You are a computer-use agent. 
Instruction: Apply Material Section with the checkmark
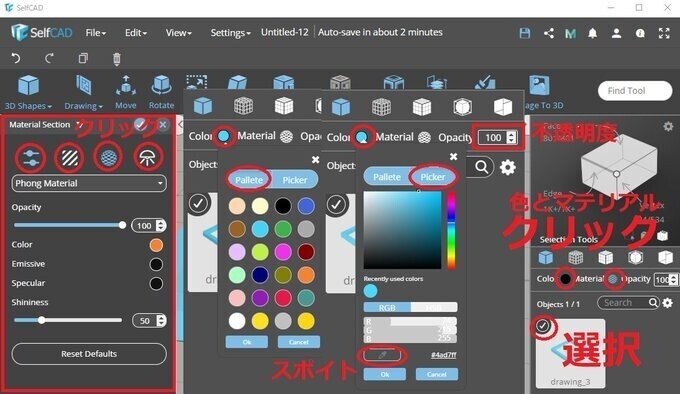pos(140,125)
